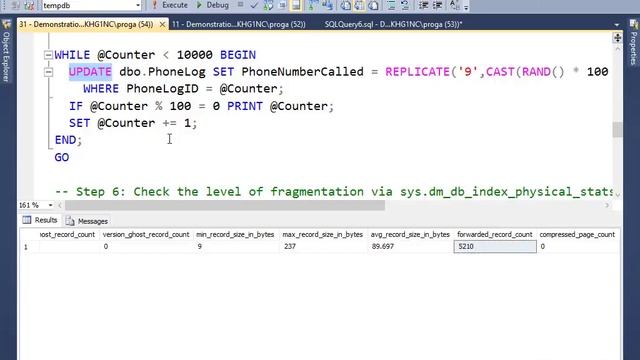Show the Messages tab

(x=87, y=221)
